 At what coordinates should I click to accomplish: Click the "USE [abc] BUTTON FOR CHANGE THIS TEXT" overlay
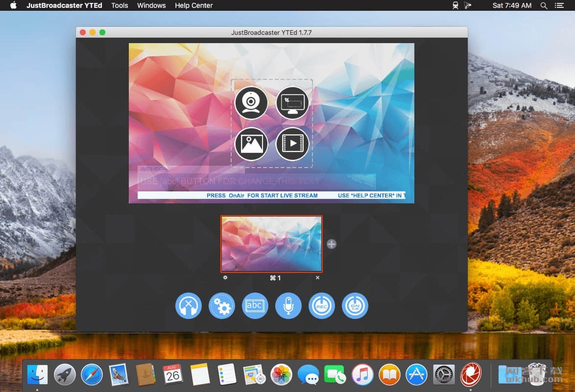(x=230, y=181)
